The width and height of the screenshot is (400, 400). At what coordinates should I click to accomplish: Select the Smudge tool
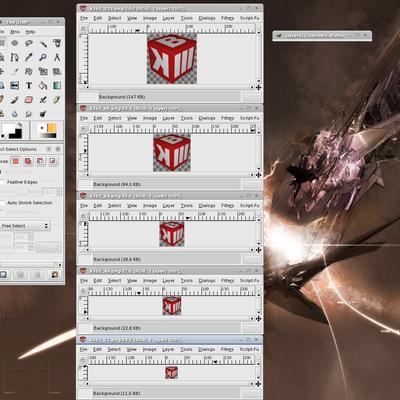click(29, 114)
